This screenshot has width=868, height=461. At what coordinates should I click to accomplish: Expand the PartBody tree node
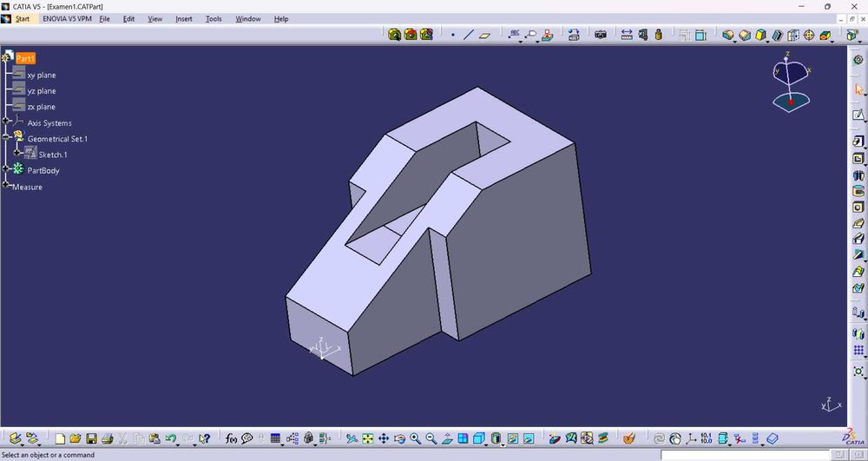tap(5, 168)
